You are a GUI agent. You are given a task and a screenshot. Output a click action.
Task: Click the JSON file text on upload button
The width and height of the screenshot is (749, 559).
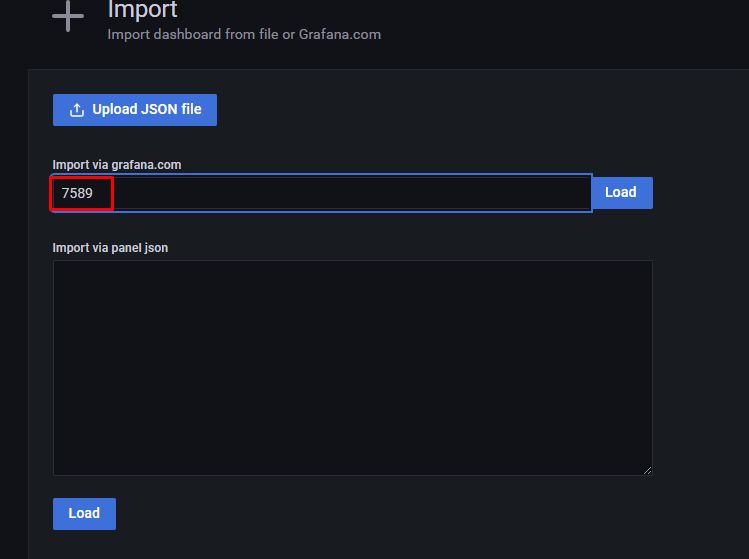tap(171, 109)
